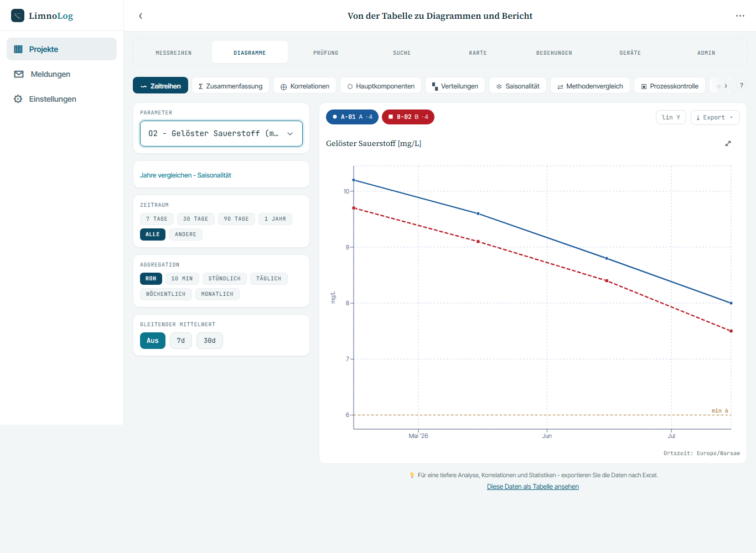Set Zeitraum to 30 Tage
756x553 pixels.
tap(196, 219)
